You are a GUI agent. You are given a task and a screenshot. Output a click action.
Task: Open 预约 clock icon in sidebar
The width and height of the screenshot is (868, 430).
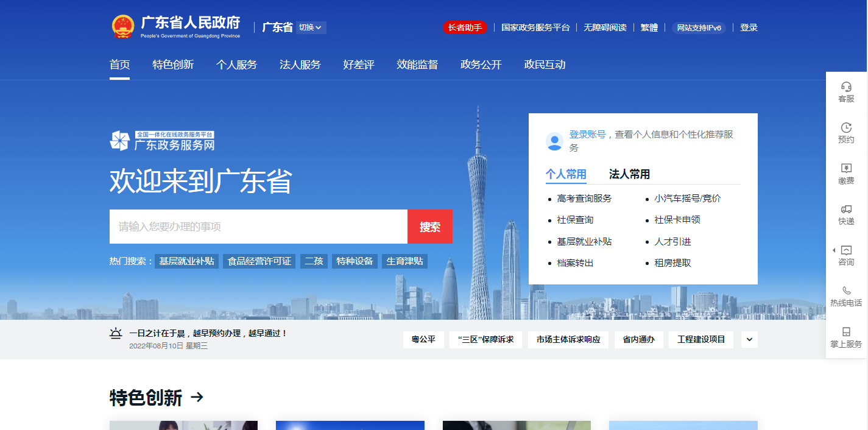pyautogui.click(x=846, y=127)
